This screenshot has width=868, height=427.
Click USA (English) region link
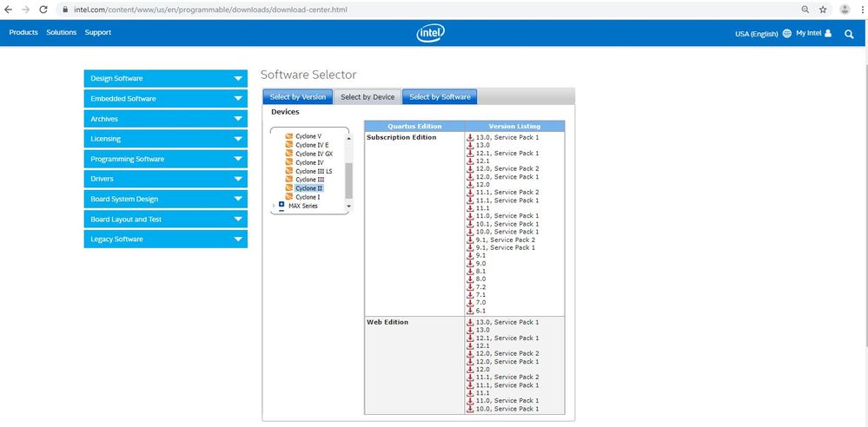click(756, 34)
